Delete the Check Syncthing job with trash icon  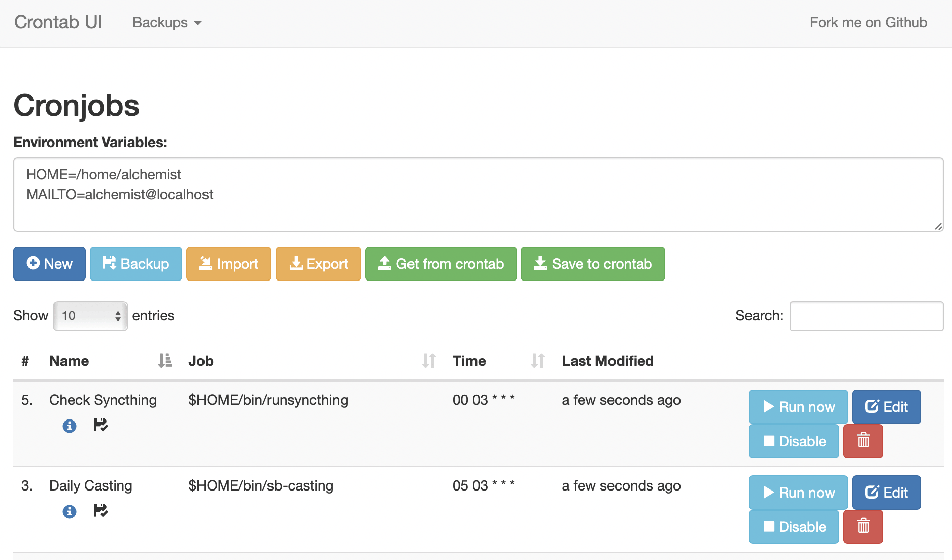pyautogui.click(x=863, y=441)
